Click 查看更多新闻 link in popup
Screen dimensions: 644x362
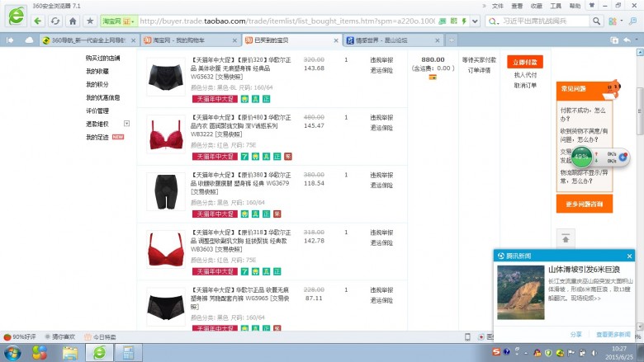click(613, 335)
